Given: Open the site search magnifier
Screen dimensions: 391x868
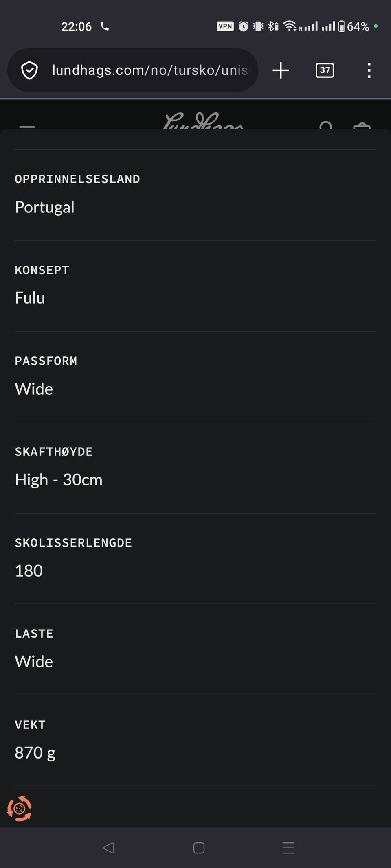Looking at the screenshot, I should [326, 125].
